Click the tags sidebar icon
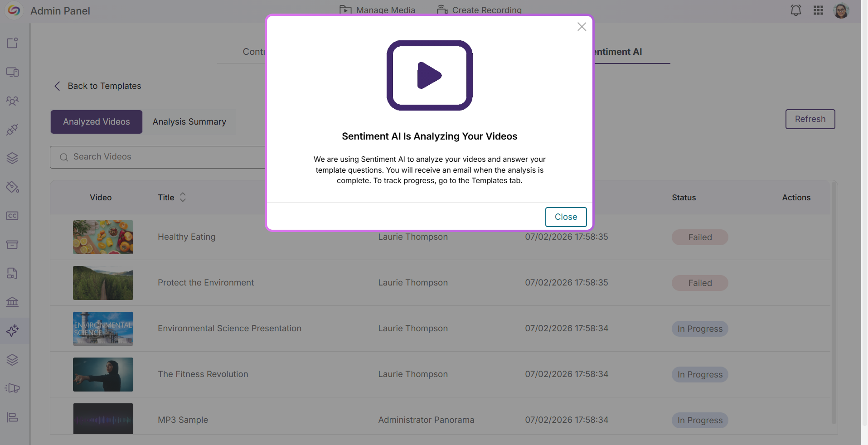 click(x=13, y=187)
